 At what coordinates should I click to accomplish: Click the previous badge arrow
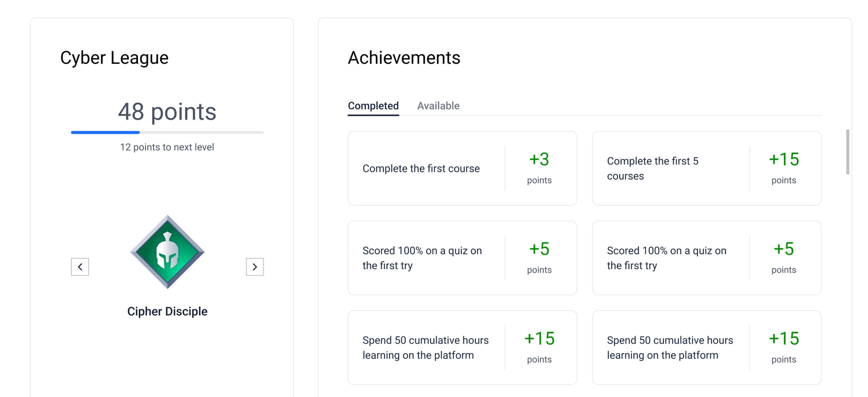click(80, 267)
